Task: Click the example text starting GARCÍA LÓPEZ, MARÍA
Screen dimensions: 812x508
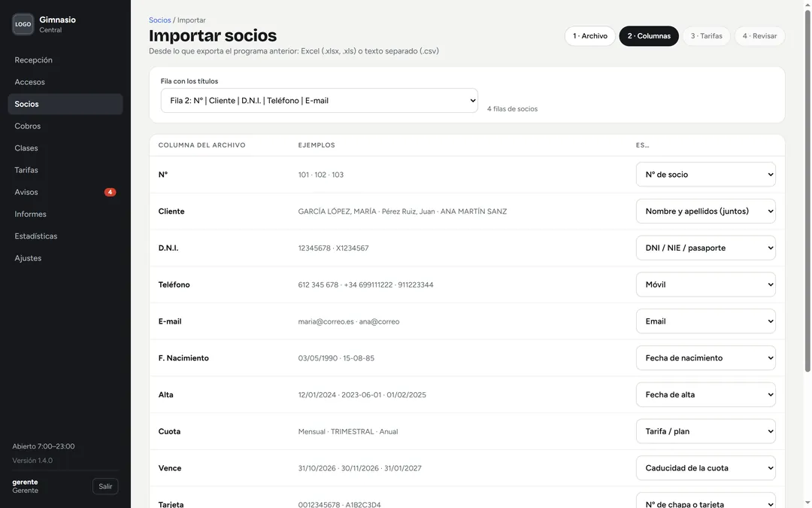Action: pos(402,211)
